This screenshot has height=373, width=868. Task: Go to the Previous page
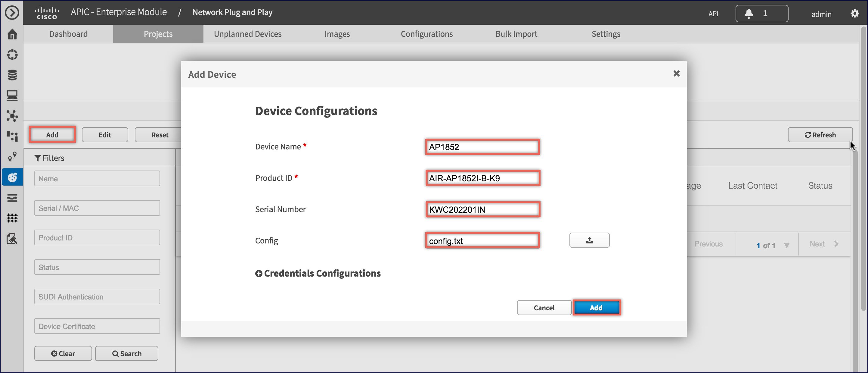tap(708, 244)
